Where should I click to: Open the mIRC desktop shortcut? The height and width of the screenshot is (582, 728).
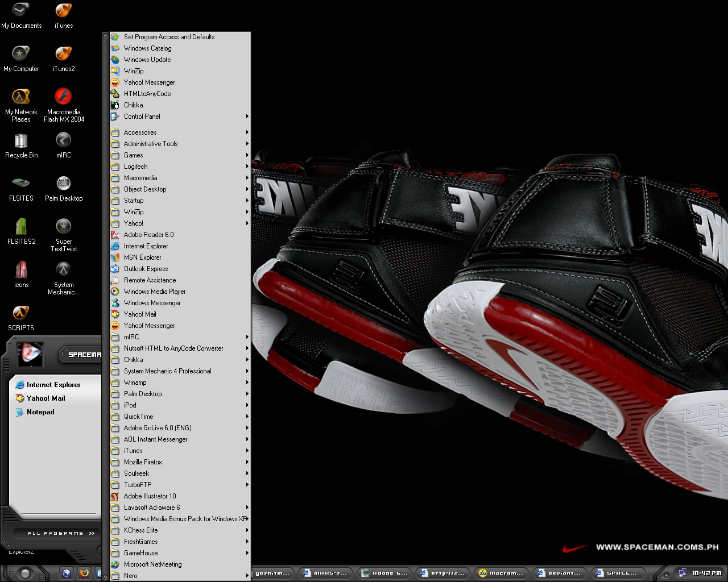pyautogui.click(x=64, y=145)
